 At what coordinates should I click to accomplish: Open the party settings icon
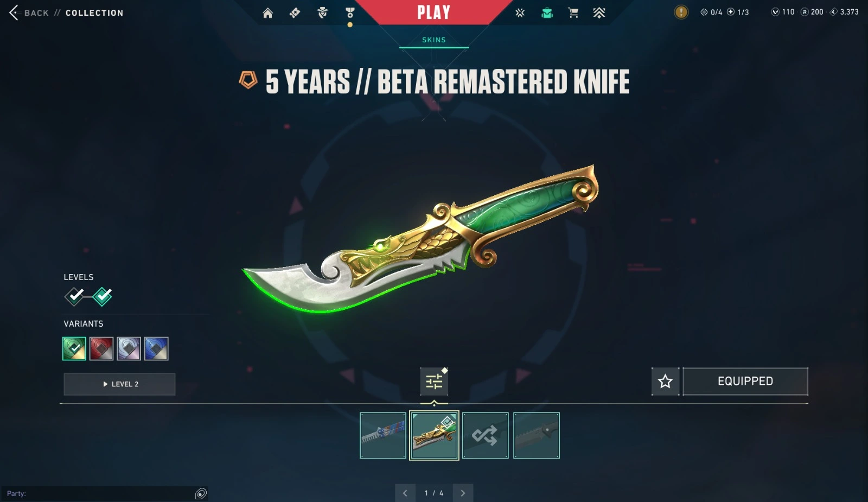201,493
